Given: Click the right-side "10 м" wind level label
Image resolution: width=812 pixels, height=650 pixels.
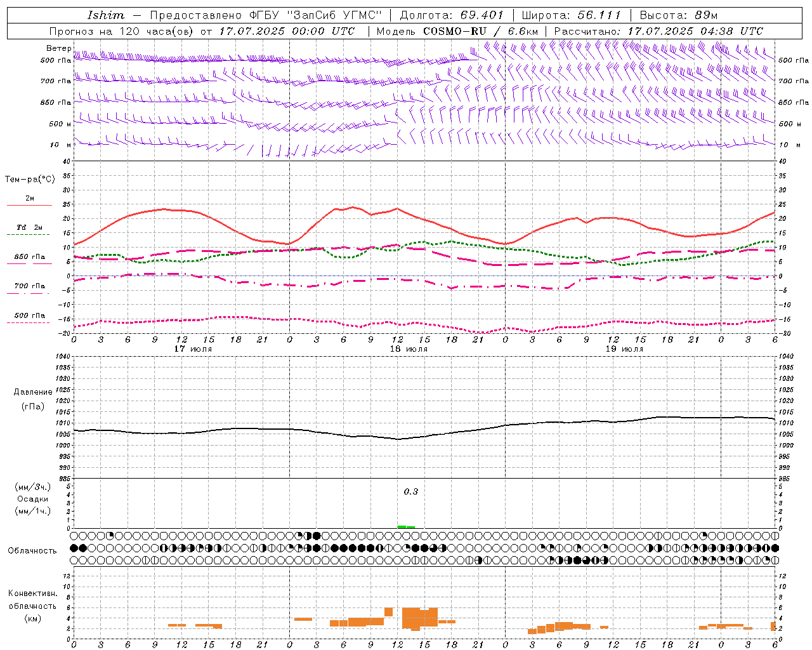Looking at the screenshot, I should tap(790, 145).
